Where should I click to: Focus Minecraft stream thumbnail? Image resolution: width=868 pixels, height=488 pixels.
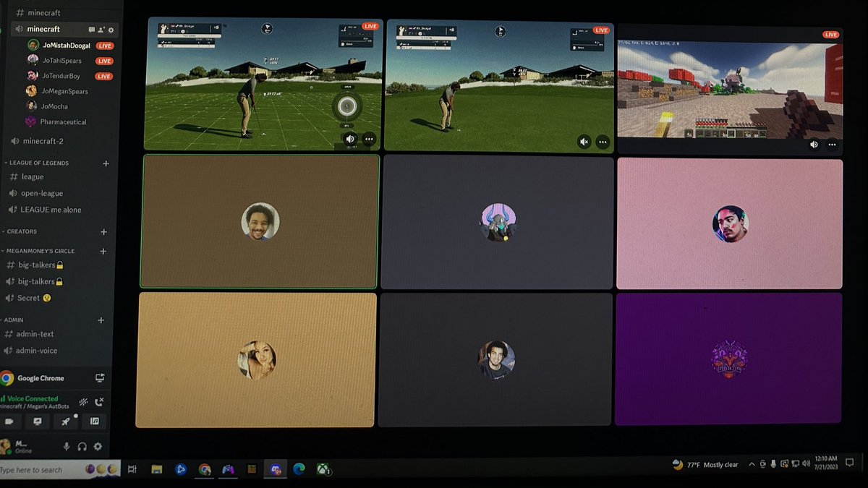click(x=730, y=91)
